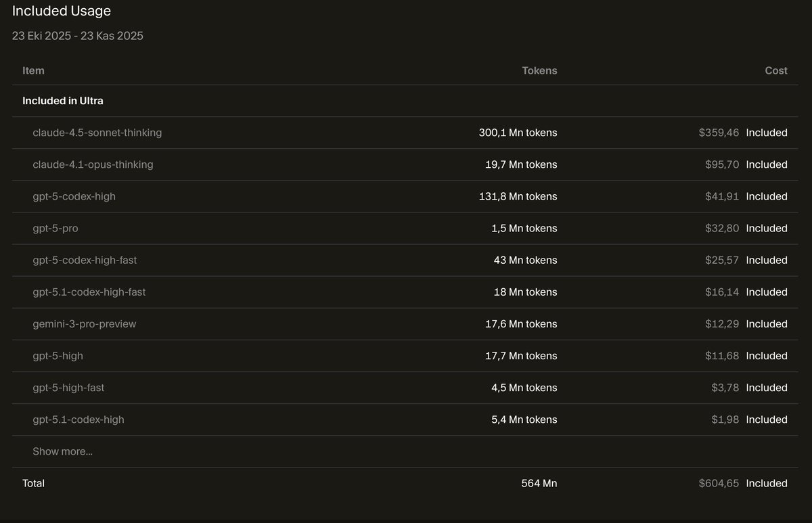Viewport: 812px width, 523px height.
Task: Click Included label in the gpt-5-pro row
Action: [767, 228]
